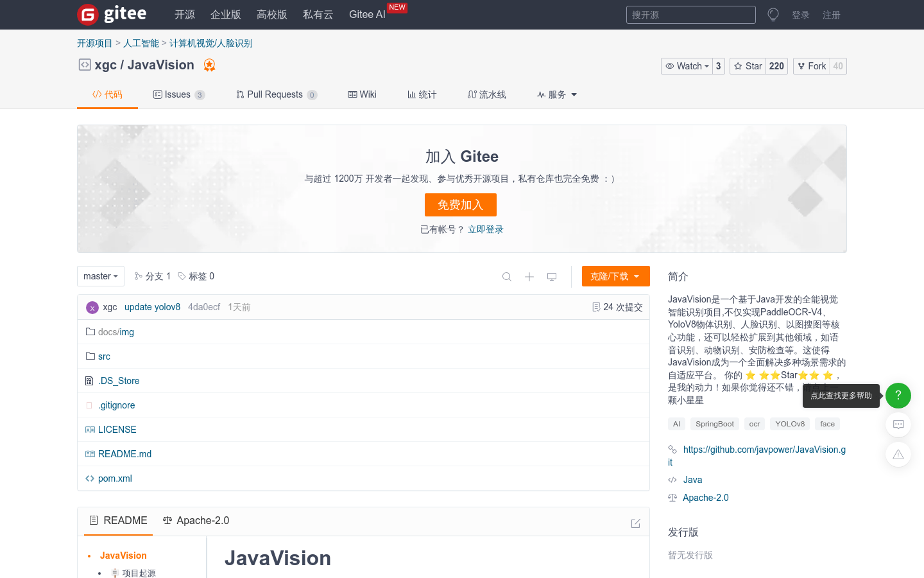Click 登录 in header

pos(801,15)
